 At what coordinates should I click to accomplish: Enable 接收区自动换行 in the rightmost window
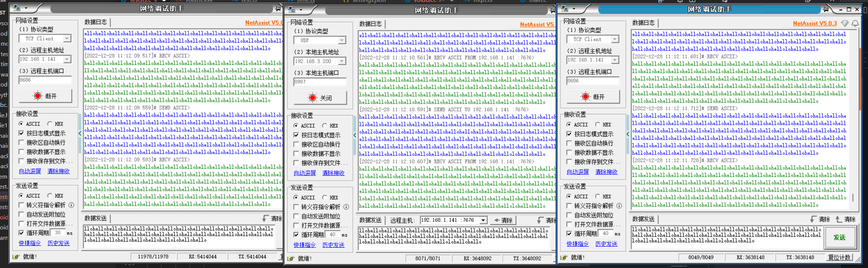569,143
